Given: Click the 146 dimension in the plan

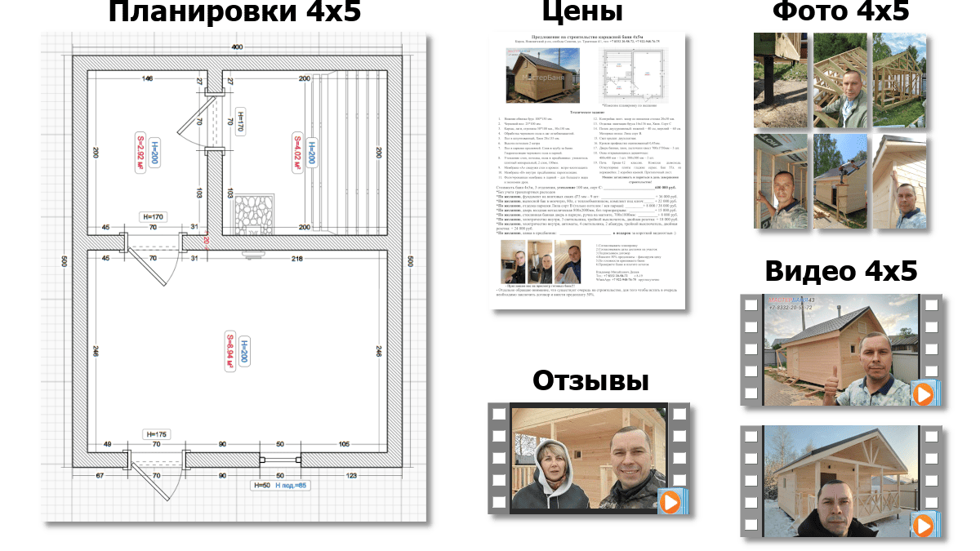Looking at the screenshot, I should [148, 78].
